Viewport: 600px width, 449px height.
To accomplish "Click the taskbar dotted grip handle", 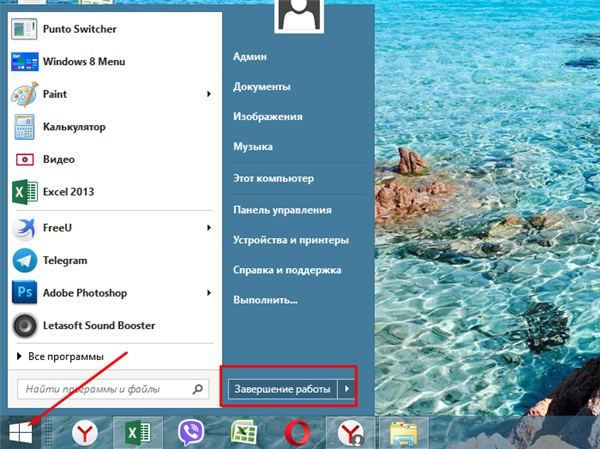I will [49, 433].
